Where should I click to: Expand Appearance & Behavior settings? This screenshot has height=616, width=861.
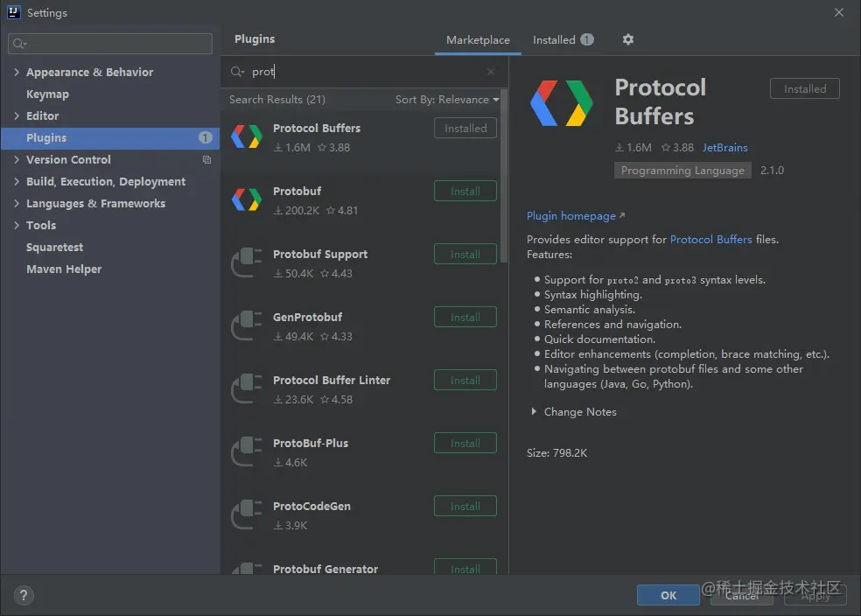click(x=17, y=73)
